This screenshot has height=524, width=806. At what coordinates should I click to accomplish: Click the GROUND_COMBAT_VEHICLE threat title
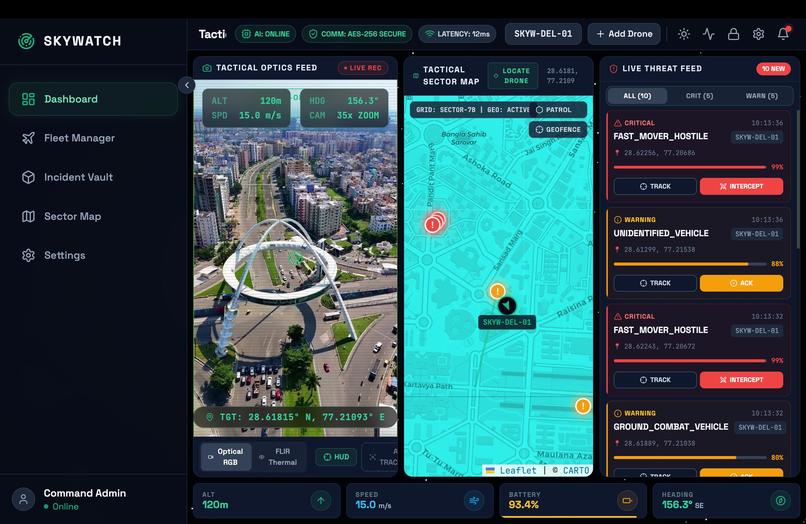click(x=671, y=427)
